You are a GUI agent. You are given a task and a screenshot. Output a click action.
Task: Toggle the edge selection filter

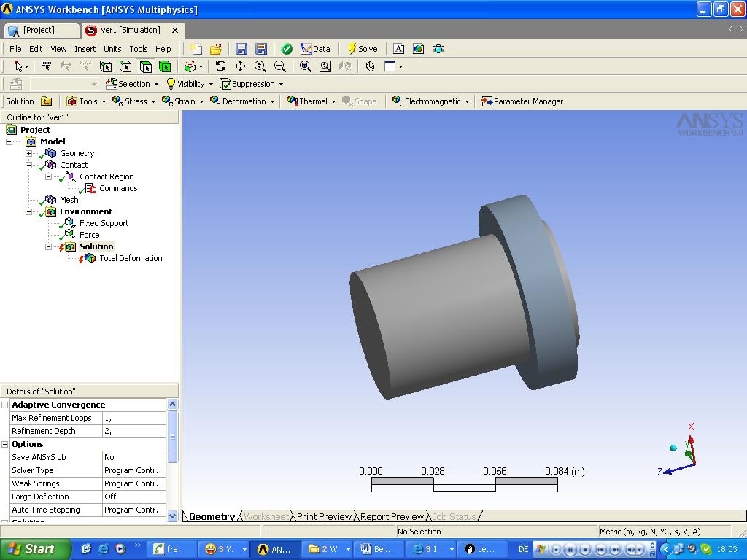coord(125,66)
